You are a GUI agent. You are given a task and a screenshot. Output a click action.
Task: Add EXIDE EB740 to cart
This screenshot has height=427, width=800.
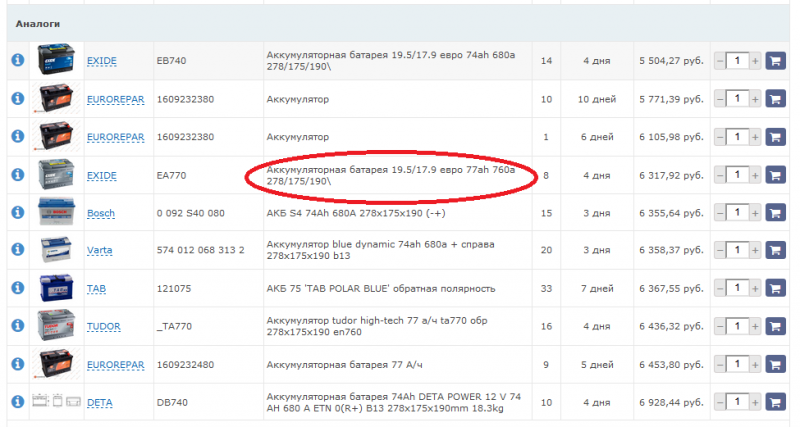pos(776,61)
